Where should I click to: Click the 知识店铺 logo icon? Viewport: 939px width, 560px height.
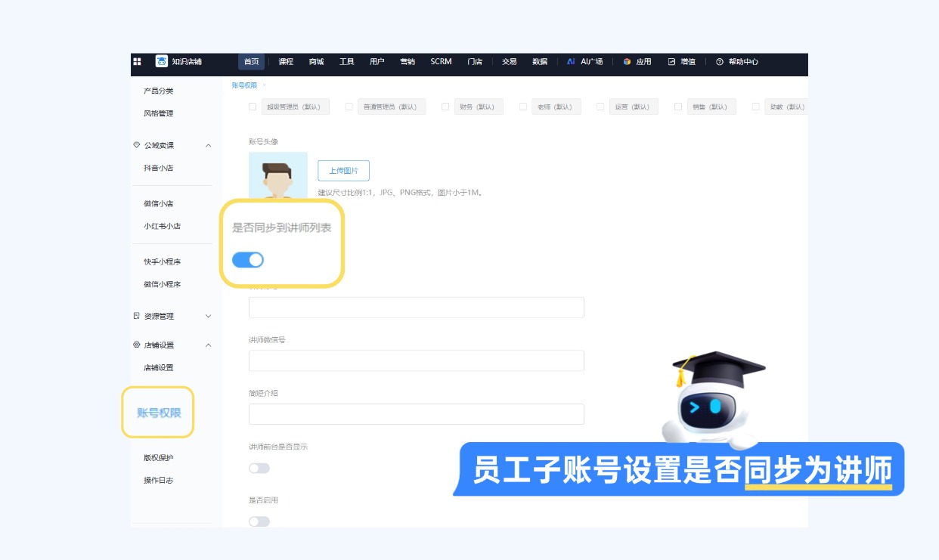(161, 62)
